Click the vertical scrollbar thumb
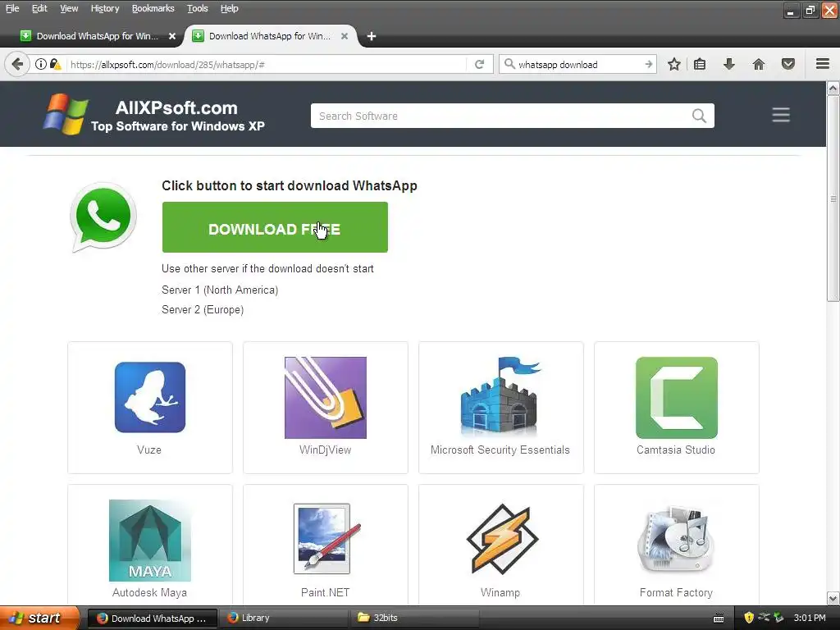 point(833,199)
